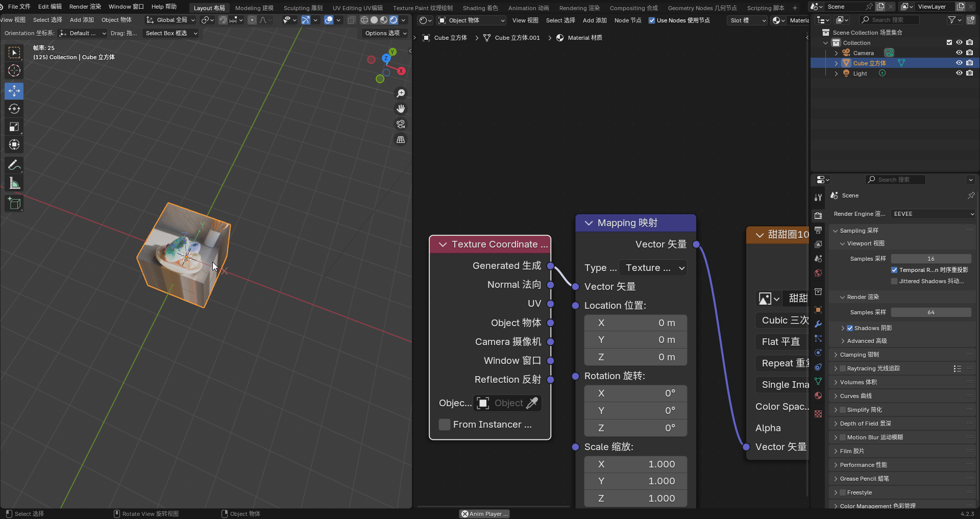Screen dimensions: 980x519
Task: Click Cube breadcrumb in node editor
Action: click(x=445, y=38)
